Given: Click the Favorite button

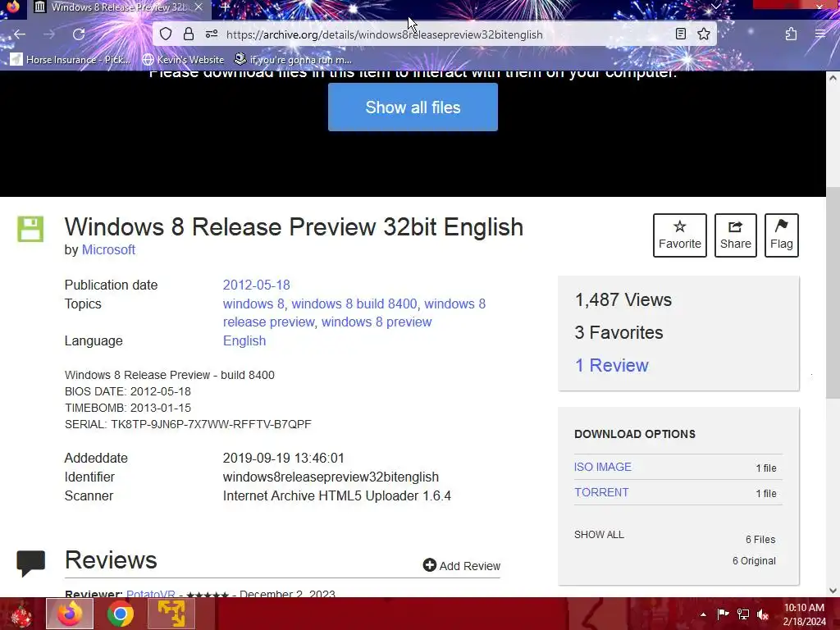Looking at the screenshot, I should (x=680, y=235).
